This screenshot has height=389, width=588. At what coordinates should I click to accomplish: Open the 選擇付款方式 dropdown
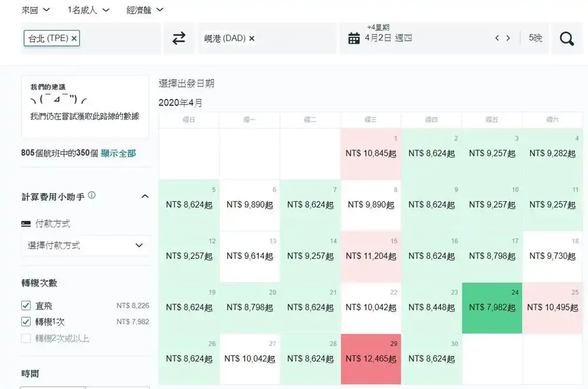coord(85,245)
